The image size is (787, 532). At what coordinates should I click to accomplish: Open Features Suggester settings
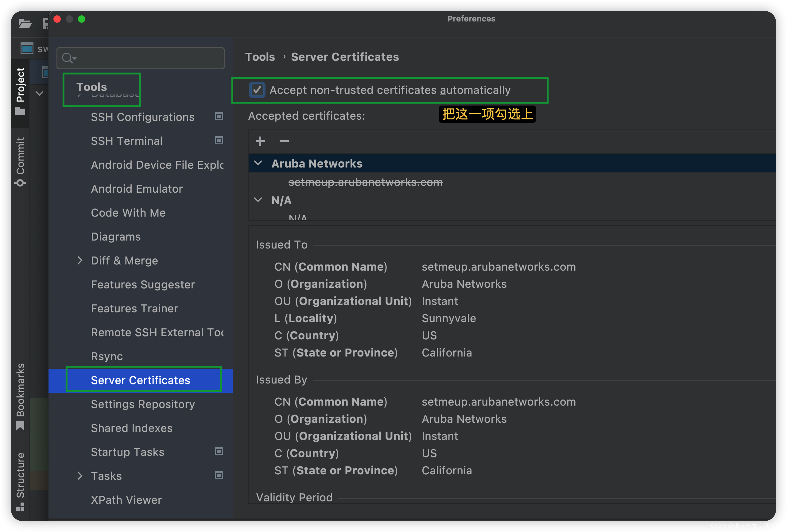tap(142, 285)
